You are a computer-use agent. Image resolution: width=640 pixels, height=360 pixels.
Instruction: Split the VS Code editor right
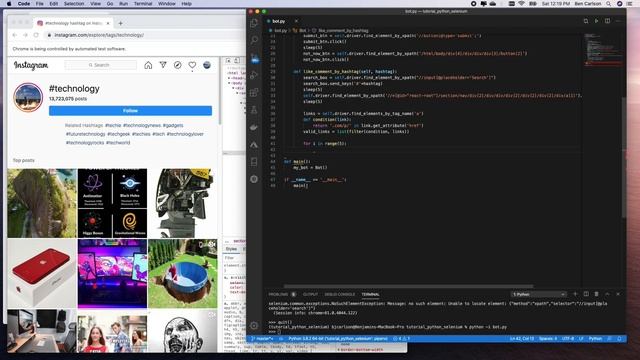click(x=607, y=21)
